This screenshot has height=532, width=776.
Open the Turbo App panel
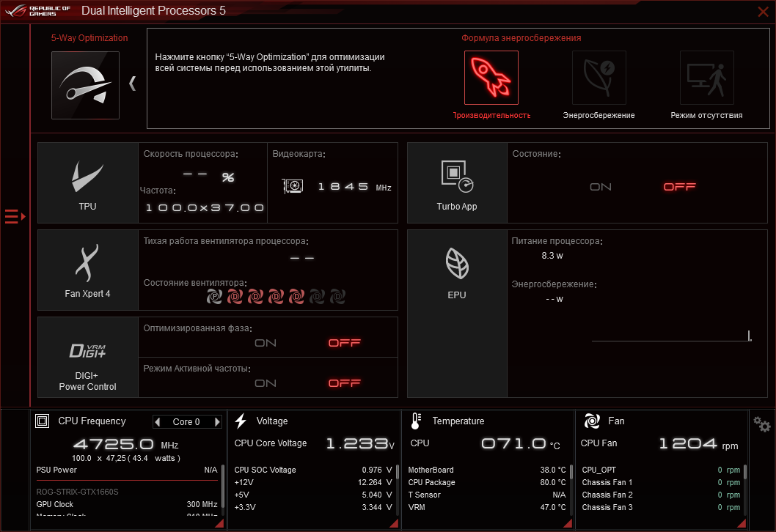[457, 183]
